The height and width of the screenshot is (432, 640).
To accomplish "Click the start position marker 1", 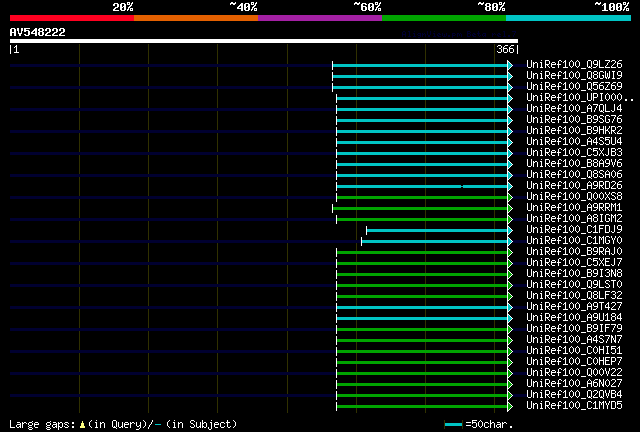I will [16, 49].
